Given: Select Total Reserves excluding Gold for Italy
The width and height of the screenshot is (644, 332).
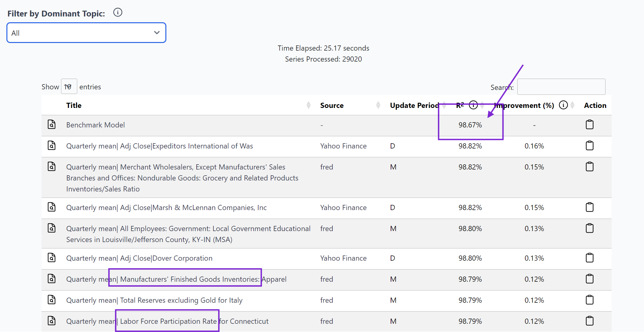Looking at the screenshot, I should tap(154, 300).
